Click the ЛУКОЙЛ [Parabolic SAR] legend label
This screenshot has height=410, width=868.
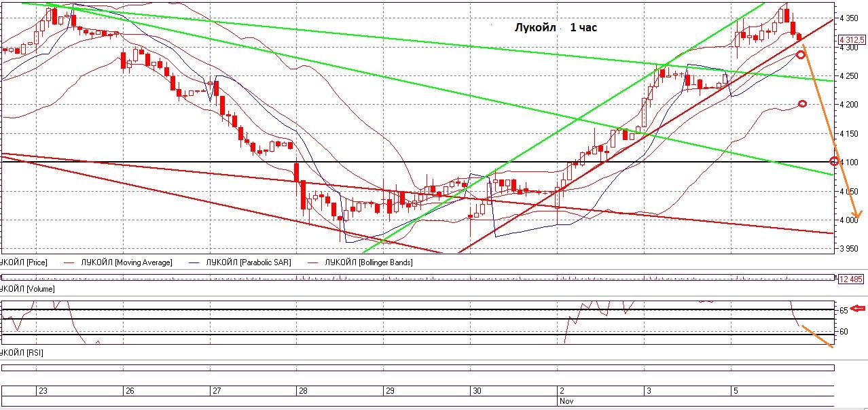[247, 262]
